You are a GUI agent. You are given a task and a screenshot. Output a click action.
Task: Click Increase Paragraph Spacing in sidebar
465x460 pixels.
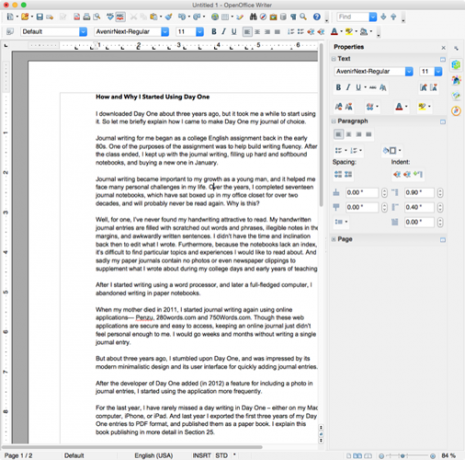tap(338, 174)
